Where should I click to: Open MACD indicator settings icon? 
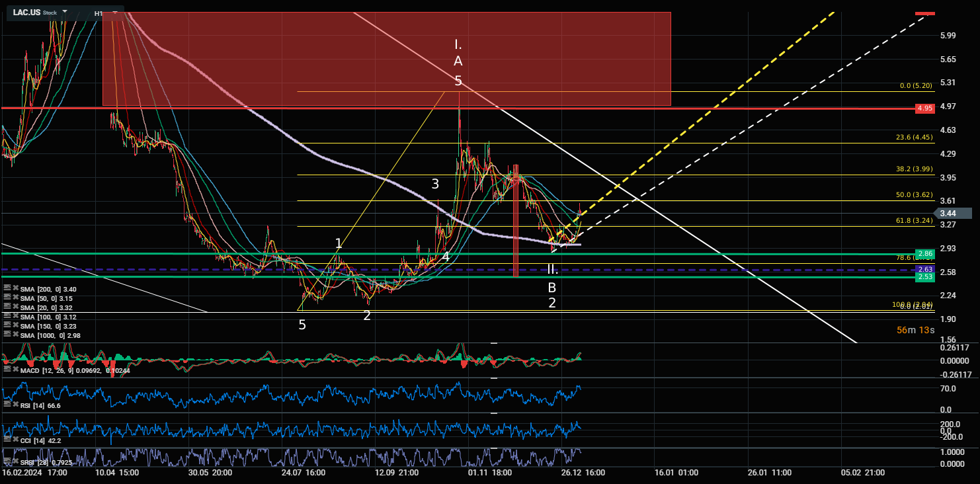7,370
